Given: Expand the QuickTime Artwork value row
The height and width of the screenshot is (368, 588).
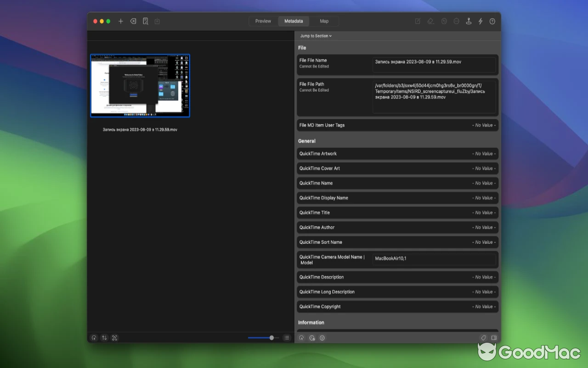Looking at the screenshot, I should pos(397,154).
